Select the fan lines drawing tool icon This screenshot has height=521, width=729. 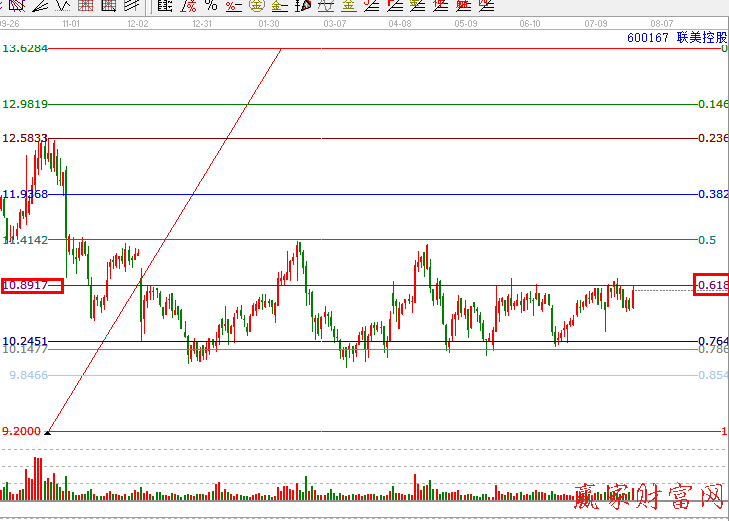pos(41,5)
